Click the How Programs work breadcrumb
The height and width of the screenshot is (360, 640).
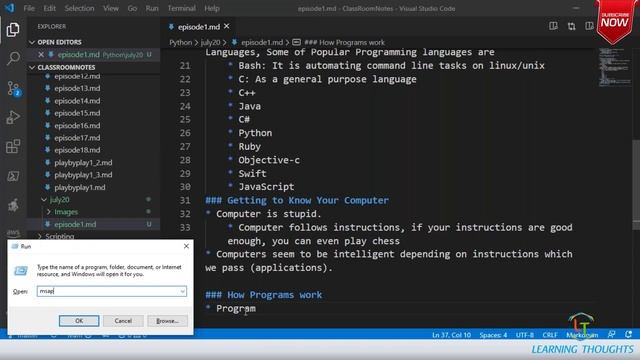pyautogui.click(x=344, y=42)
